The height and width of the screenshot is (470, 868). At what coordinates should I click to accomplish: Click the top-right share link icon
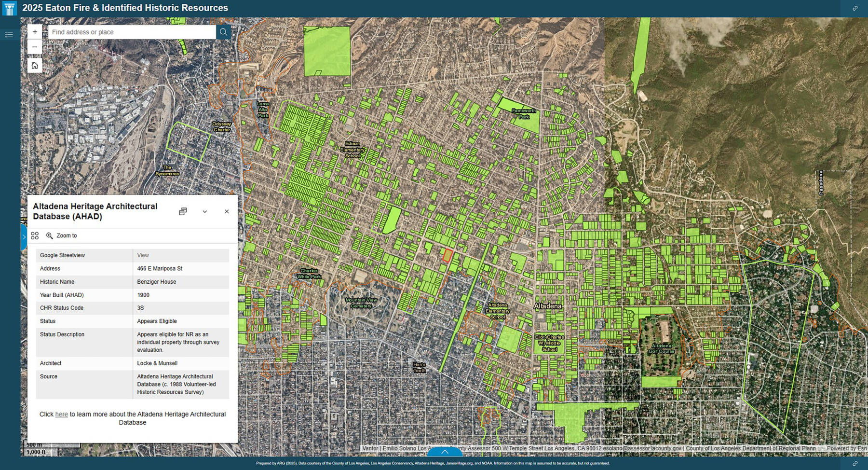click(855, 8)
